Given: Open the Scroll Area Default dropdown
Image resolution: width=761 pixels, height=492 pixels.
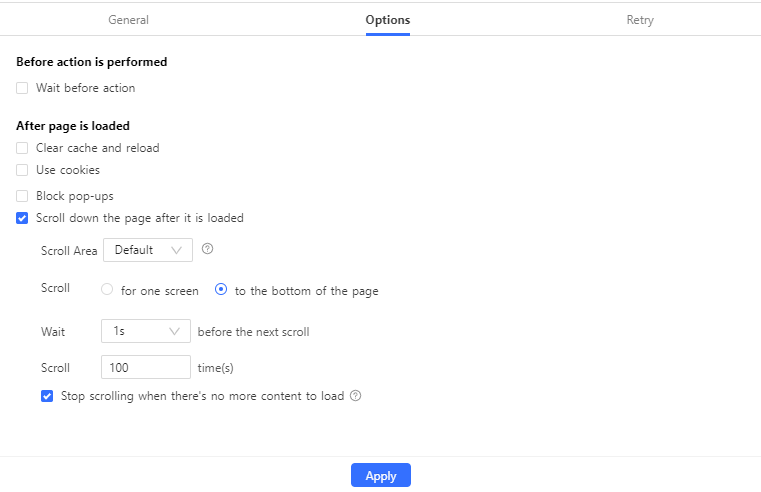Looking at the screenshot, I should (x=146, y=250).
